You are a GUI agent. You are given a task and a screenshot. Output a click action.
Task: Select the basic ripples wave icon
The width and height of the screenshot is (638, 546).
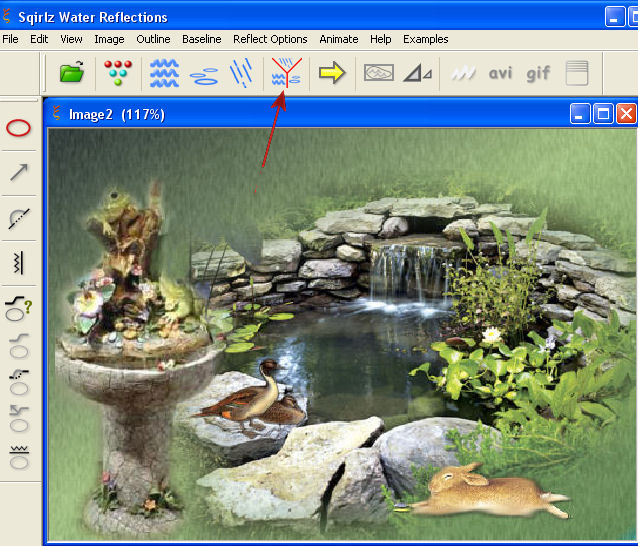(164, 73)
